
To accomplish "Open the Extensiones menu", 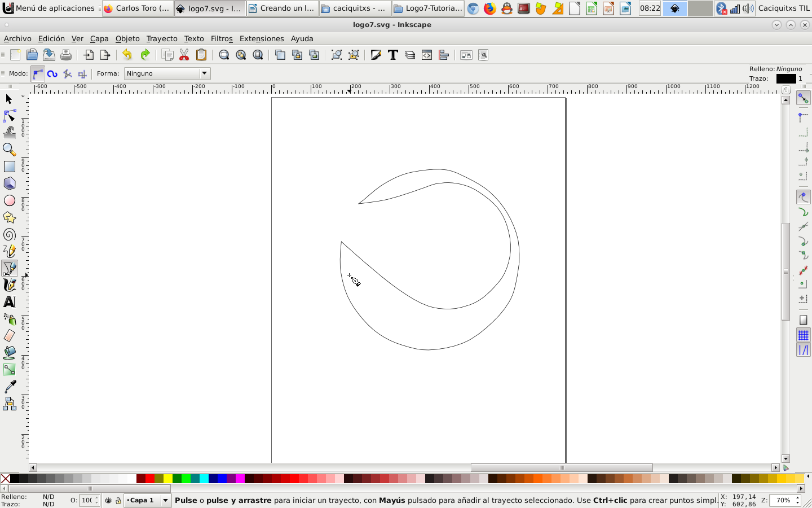I will (x=262, y=38).
